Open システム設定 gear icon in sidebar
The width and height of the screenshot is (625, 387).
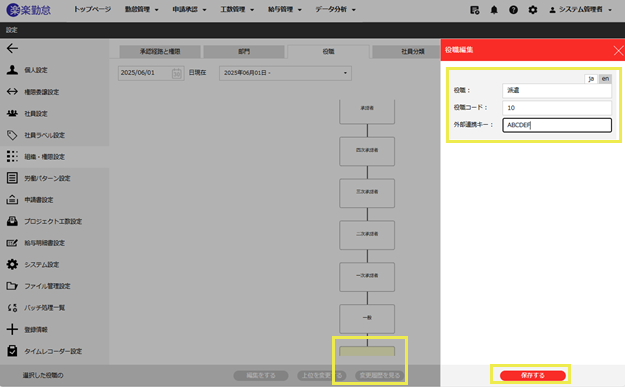pos(12,264)
